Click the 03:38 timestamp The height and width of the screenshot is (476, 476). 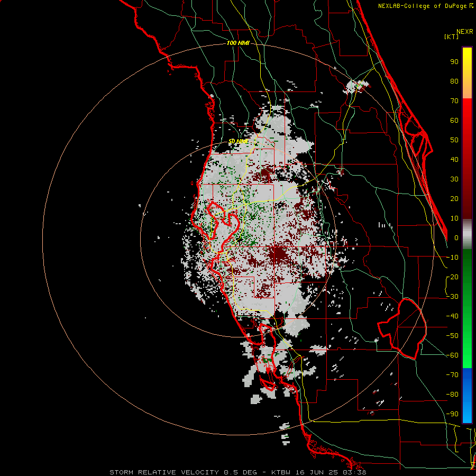coord(355,472)
